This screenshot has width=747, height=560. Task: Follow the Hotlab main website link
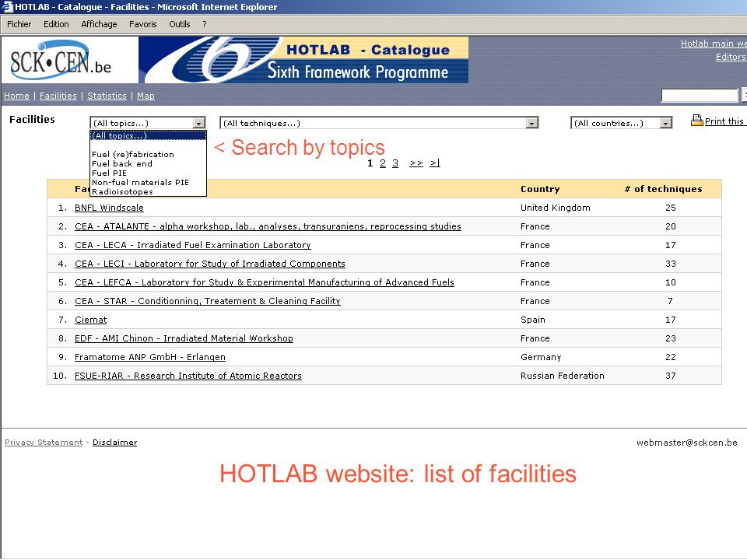click(x=714, y=44)
